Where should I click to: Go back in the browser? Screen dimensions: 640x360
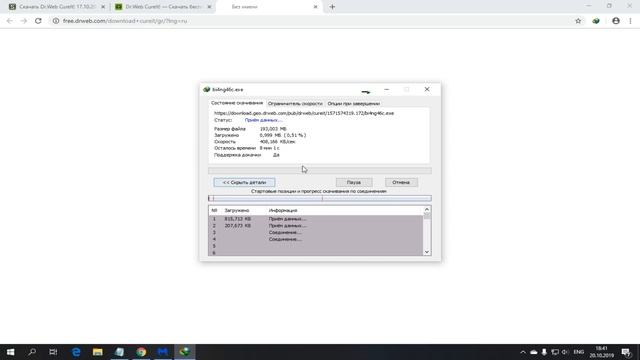10,21
